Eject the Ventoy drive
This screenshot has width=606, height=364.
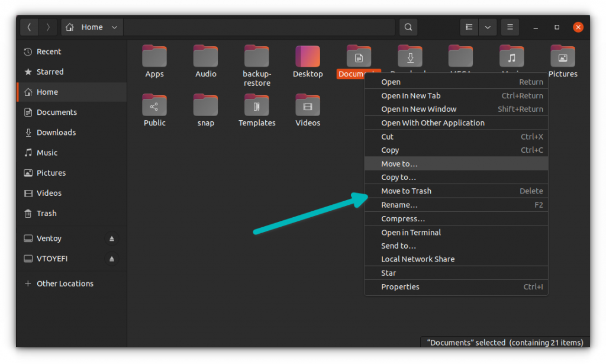pyautogui.click(x=111, y=238)
